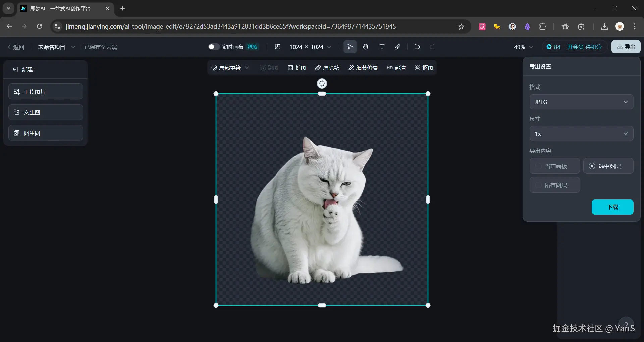Select the cutout (抠图) tool

424,68
